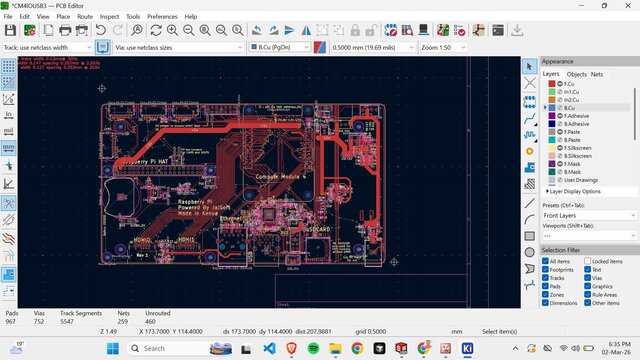The width and height of the screenshot is (640, 360).
Task: Select the Add vias tool
Action: (x=529, y=151)
